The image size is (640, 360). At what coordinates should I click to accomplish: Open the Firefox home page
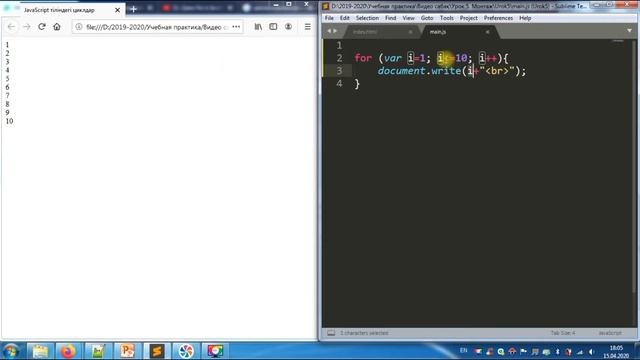pos(57,27)
